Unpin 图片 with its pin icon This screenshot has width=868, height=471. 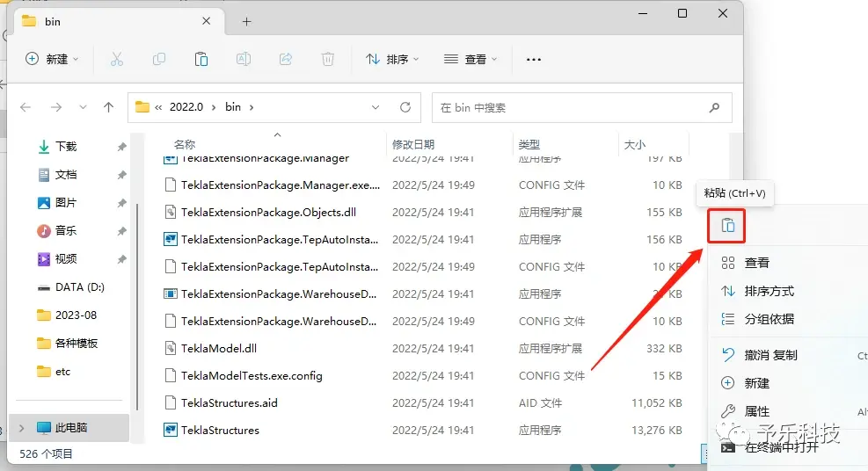pyautogui.click(x=121, y=204)
